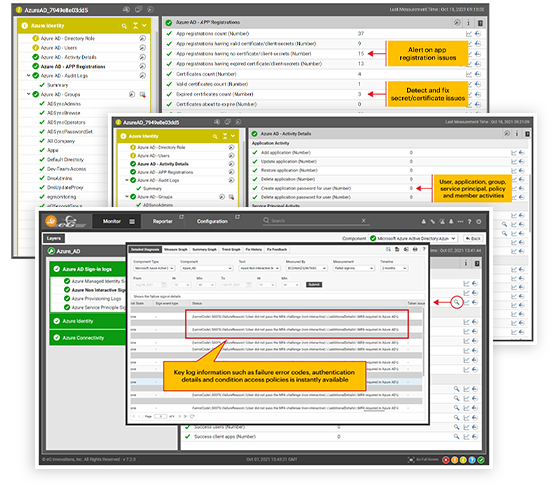Viewport: 558px width, 501px height.
Task: Collapse Azure AD - Audit Logs in middle window
Action: [x=127, y=180]
